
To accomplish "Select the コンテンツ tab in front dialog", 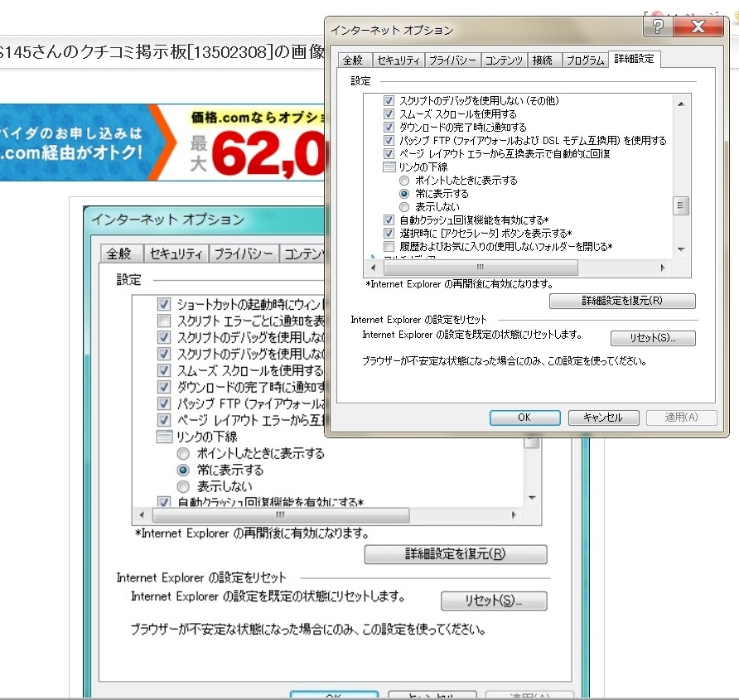I will pyautogui.click(x=504, y=60).
